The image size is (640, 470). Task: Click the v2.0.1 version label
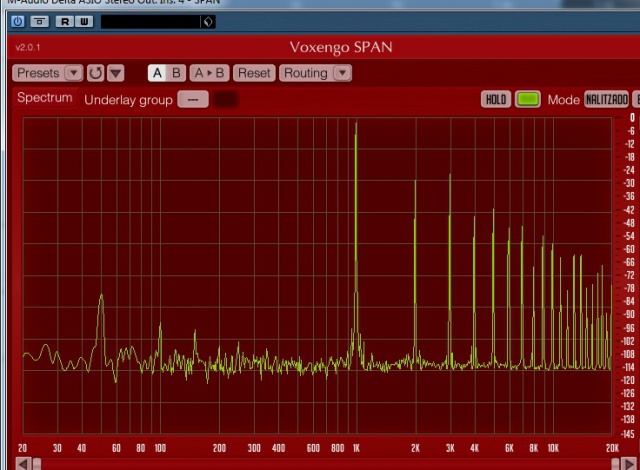[28, 47]
